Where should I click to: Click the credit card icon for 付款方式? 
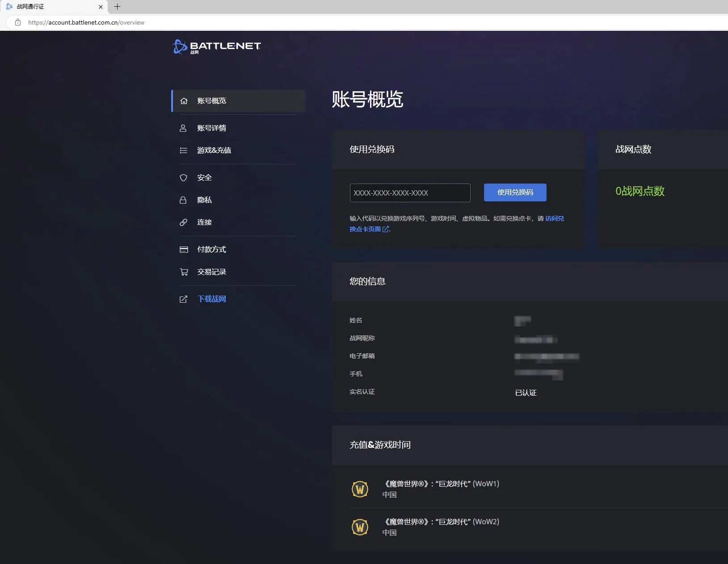coord(183,250)
